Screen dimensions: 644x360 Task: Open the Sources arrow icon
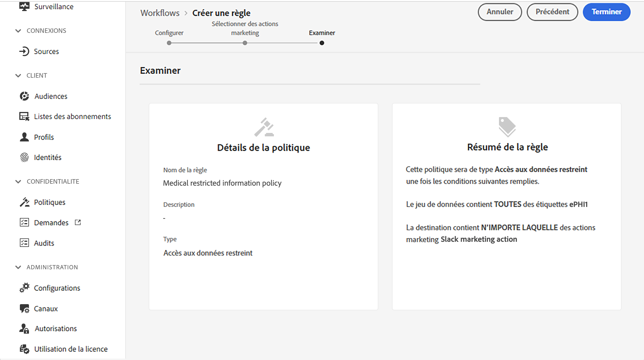tap(24, 51)
